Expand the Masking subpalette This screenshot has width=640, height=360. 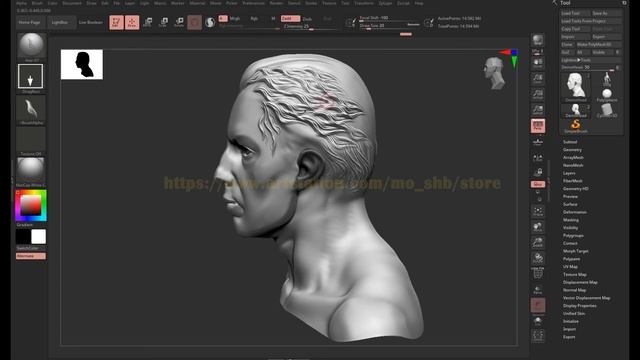[x=571, y=220]
